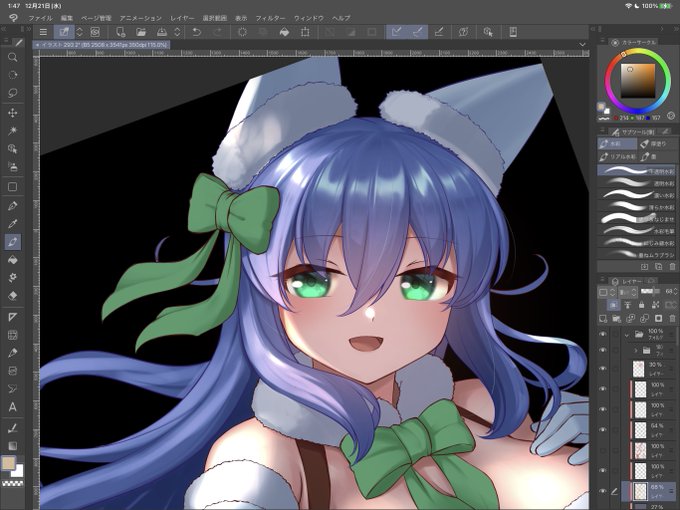Expand the left tool palette with double-arrow
680x510 pixels.
tap(29, 29)
